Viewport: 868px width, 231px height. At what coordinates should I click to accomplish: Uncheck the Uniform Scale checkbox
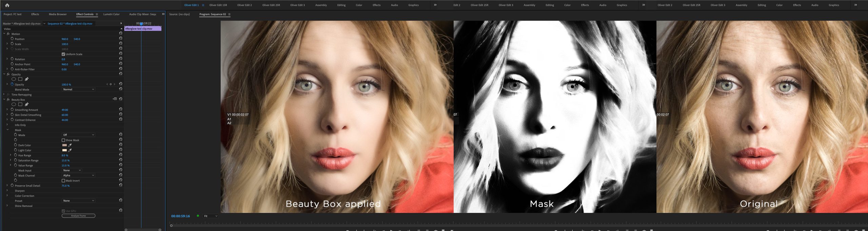(x=63, y=54)
